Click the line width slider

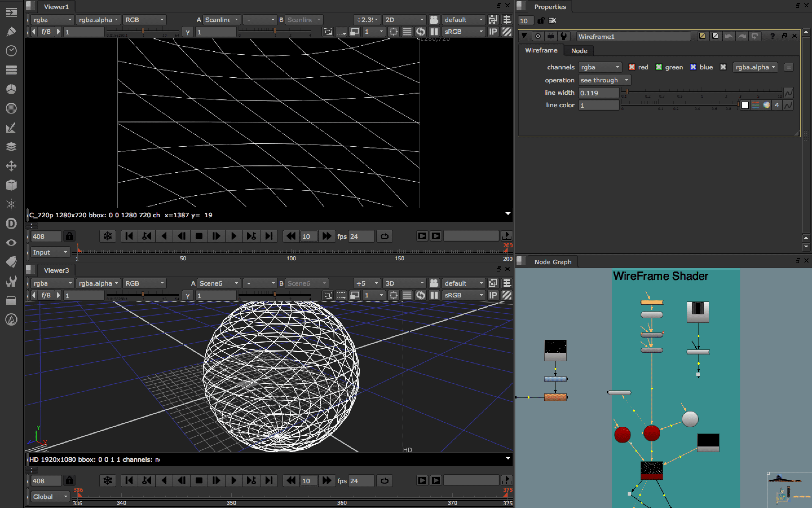pos(701,92)
